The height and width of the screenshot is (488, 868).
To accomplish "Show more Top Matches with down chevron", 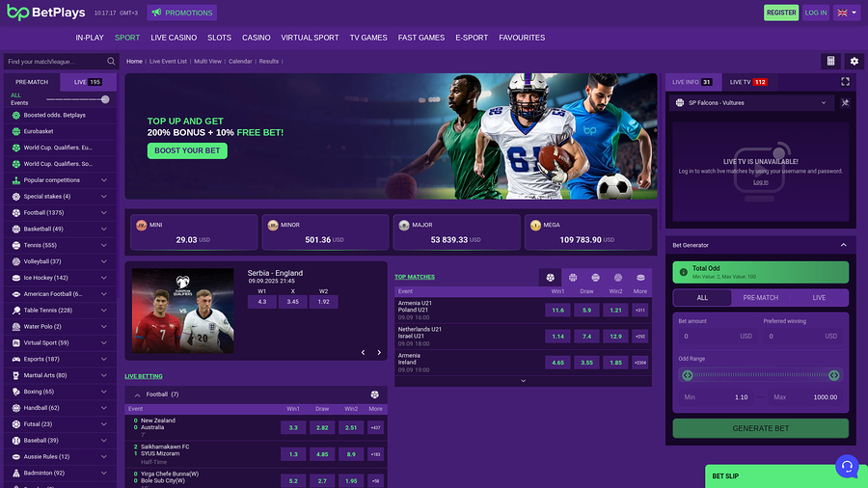I will [x=523, y=381].
